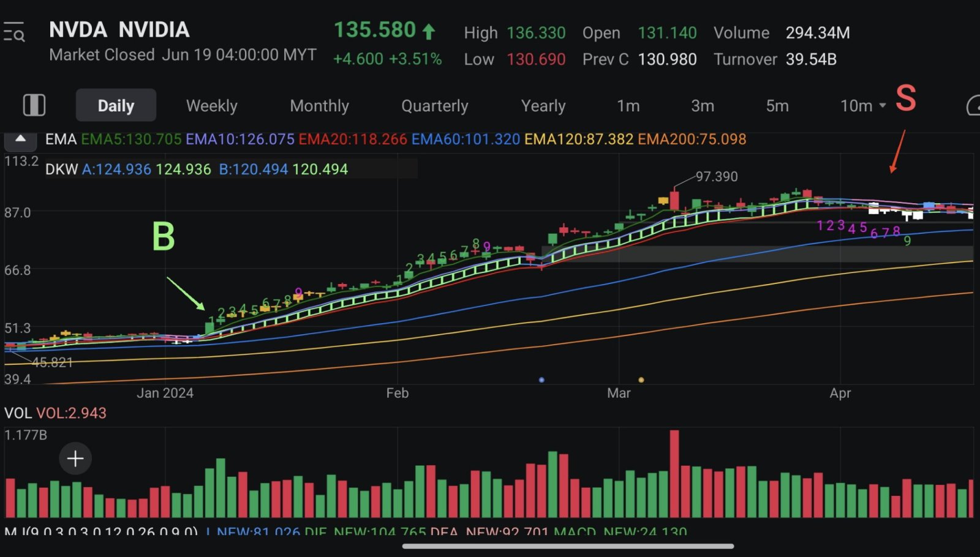This screenshot has width=980, height=557.
Task: Click the Feb date axis label
Action: (x=398, y=393)
